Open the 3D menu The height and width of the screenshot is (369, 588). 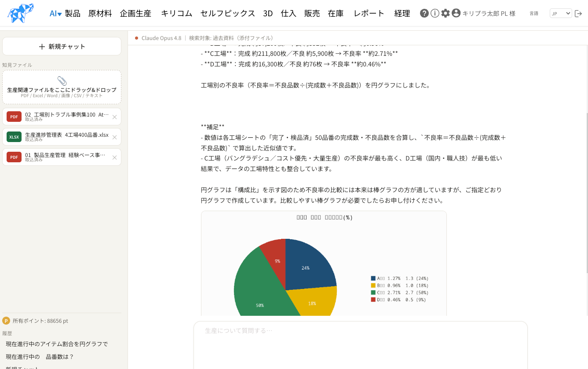[x=268, y=14]
